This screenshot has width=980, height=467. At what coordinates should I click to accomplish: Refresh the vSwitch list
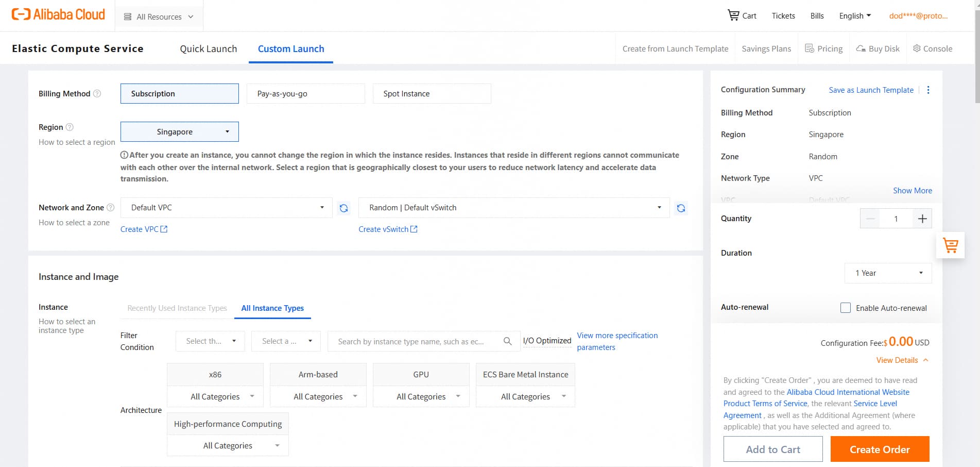(x=681, y=208)
